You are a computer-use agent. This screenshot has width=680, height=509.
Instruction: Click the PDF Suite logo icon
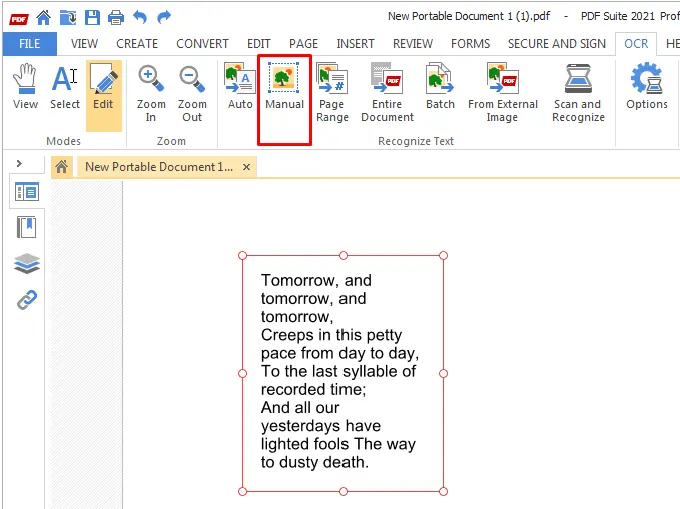19,19
